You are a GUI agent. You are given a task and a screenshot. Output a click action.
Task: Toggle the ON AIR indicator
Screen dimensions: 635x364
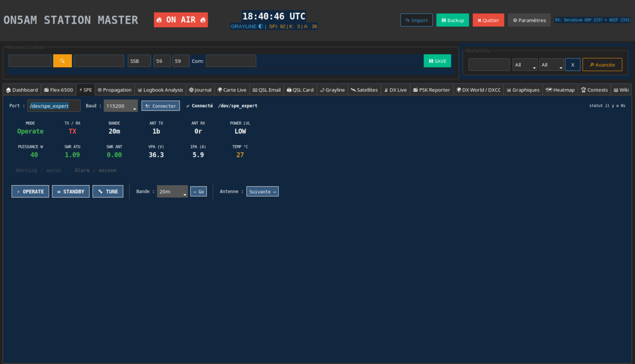click(181, 20)
